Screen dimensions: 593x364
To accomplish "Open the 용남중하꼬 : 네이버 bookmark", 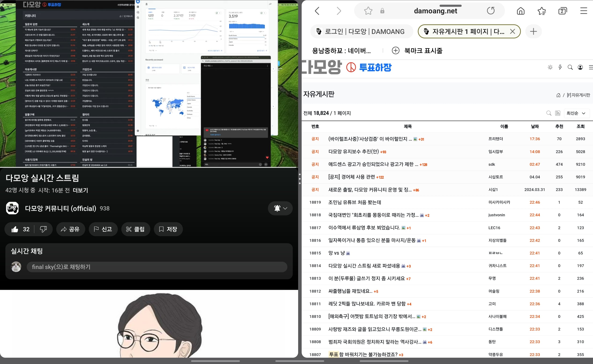I will pyautogui.click(x=341, y=51).
